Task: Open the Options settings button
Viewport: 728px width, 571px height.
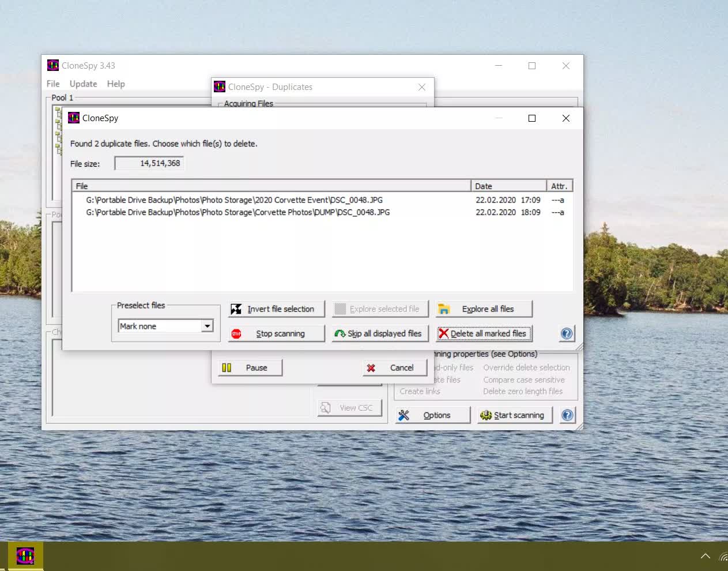Action: [432, 415]
